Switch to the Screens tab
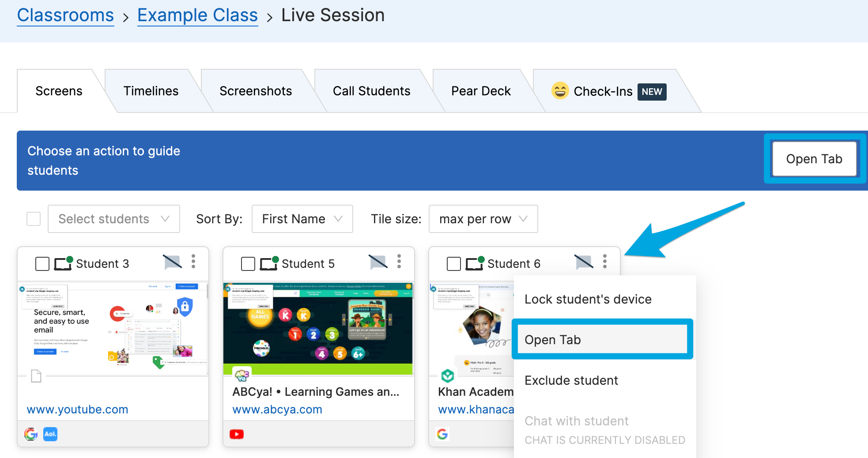Screen dimensions: 868x458 (x=59, y=91)
